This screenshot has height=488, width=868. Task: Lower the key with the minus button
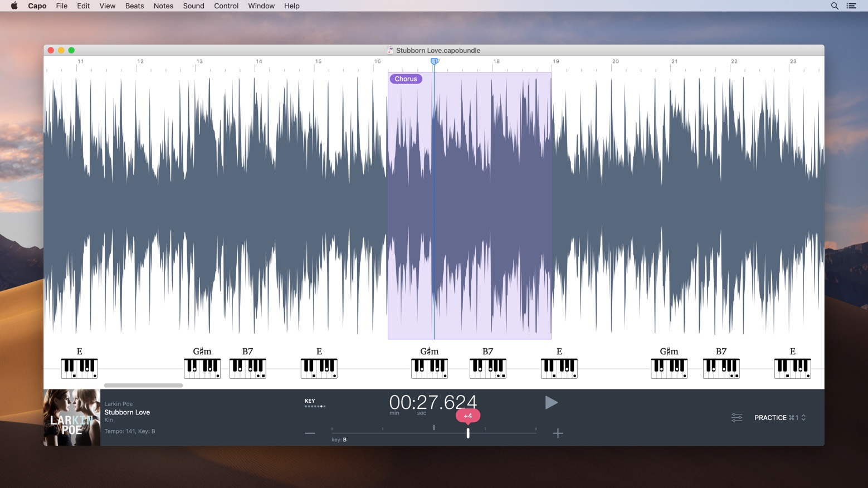click(x=310, y=433)
